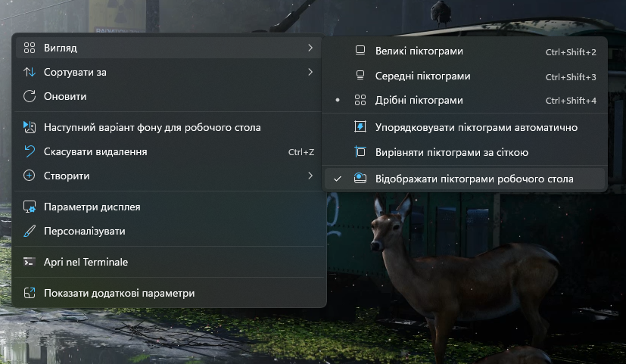Open the Створити submenu chevron
The height and width of the screenshot is (364, 626).
pyautogui.click(x=310, y=176)
